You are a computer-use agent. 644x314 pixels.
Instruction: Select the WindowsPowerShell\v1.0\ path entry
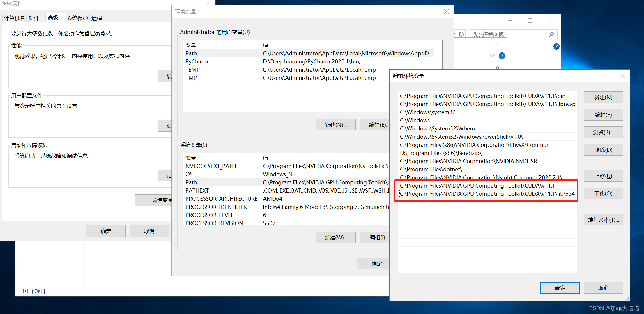[x=487, y=137]
